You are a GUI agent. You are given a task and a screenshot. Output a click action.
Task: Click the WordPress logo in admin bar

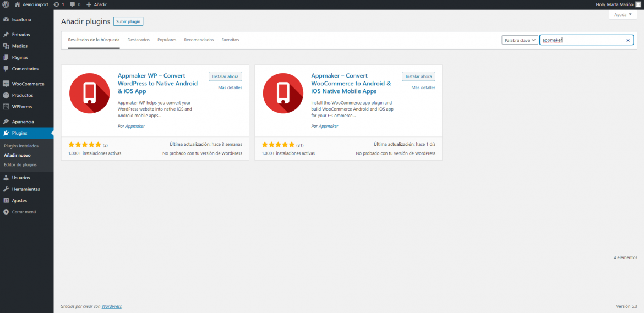click(x=6, y=4)
